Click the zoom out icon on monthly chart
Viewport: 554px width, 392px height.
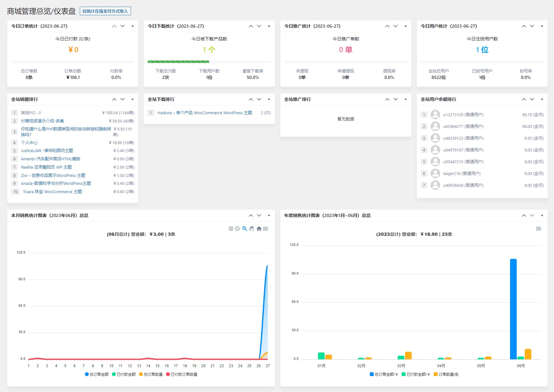click(x=237, y=229)
